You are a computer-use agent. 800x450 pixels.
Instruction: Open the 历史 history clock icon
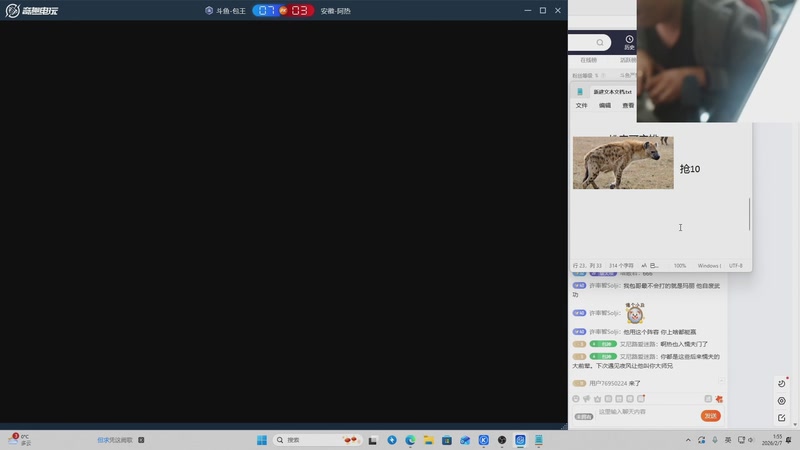(629, 42)
